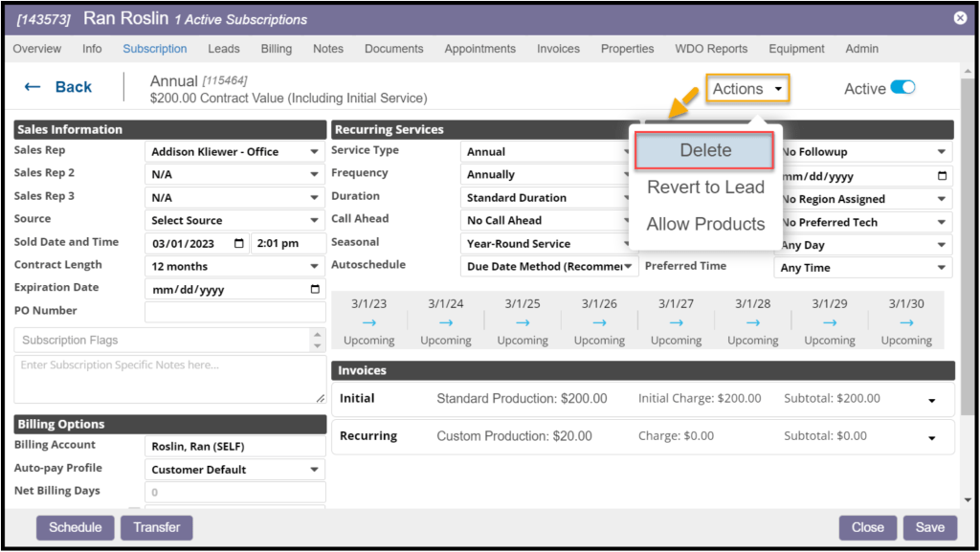Switch to the Billing tab
980x552 pixels.
coord(277,49)
